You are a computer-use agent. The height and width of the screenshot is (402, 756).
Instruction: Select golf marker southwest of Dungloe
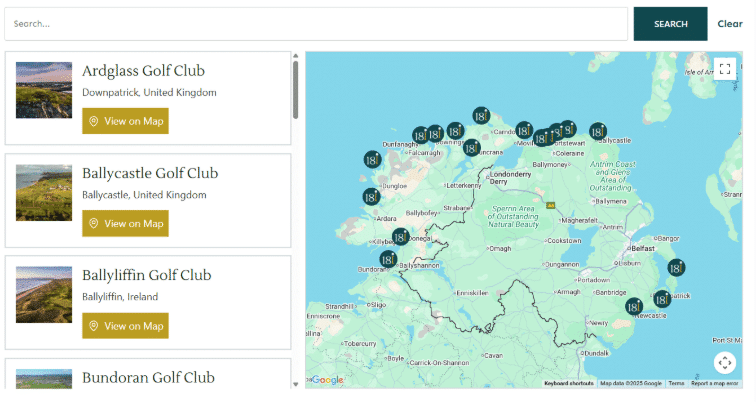(x=371, y=197)
